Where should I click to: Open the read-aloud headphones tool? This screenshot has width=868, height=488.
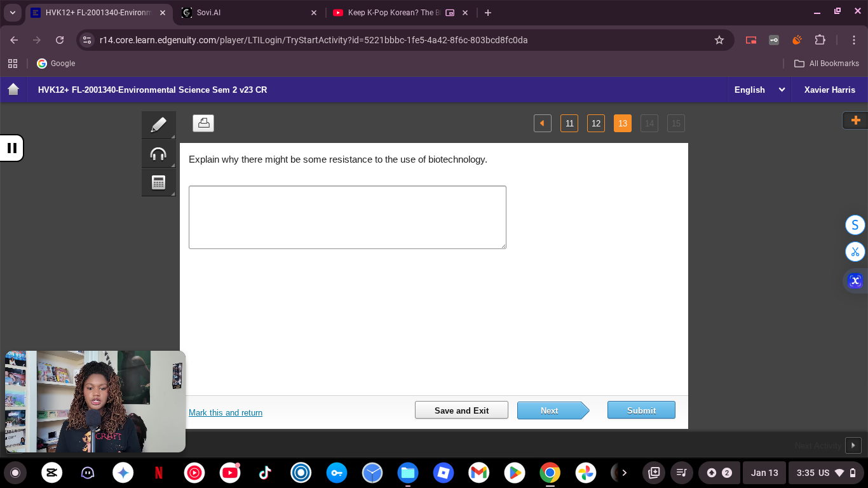[x=158, y=154]
